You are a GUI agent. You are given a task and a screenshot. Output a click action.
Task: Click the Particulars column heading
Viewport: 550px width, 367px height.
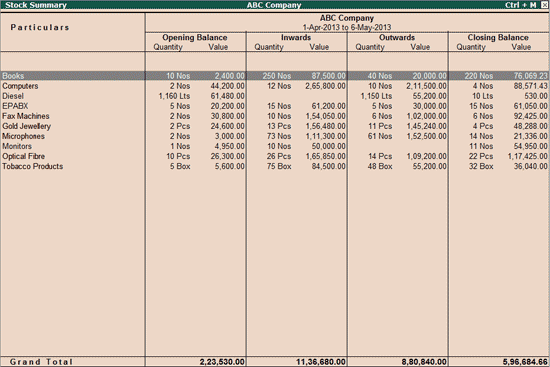coord(40,27)
